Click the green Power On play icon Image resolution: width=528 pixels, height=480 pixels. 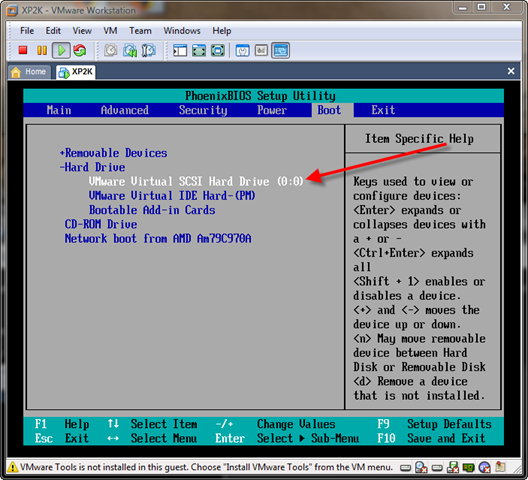[61, 51]
